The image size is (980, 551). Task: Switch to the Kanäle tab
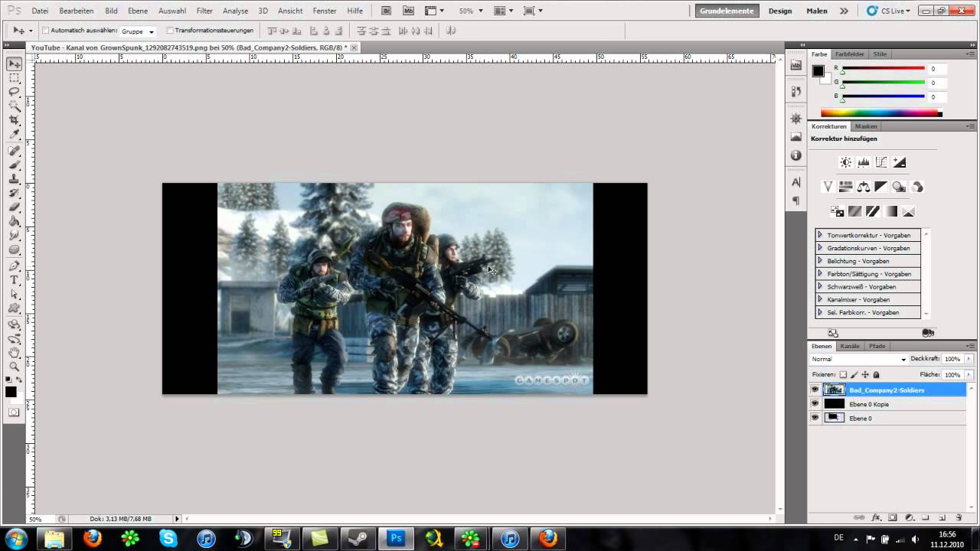[x=850, y=346]
